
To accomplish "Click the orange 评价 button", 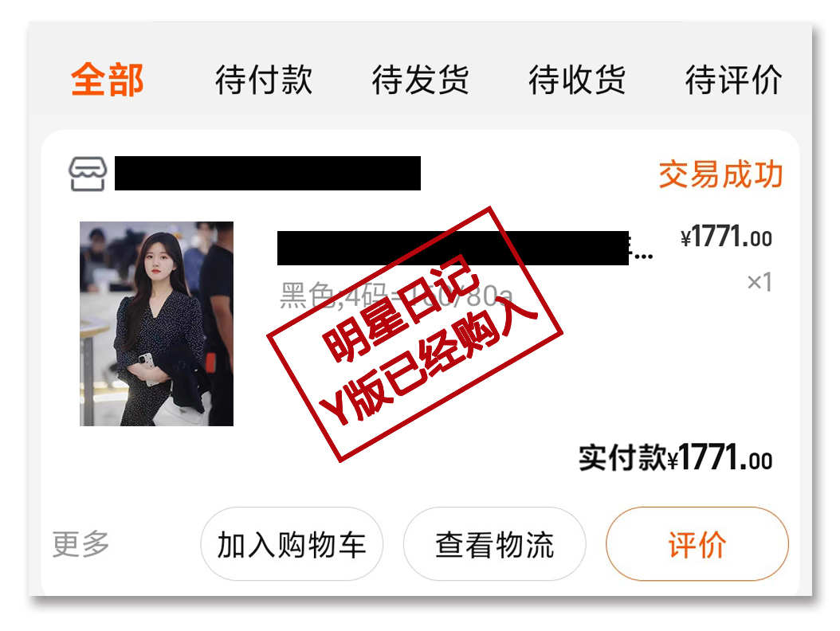I will (x=697, y=544).
